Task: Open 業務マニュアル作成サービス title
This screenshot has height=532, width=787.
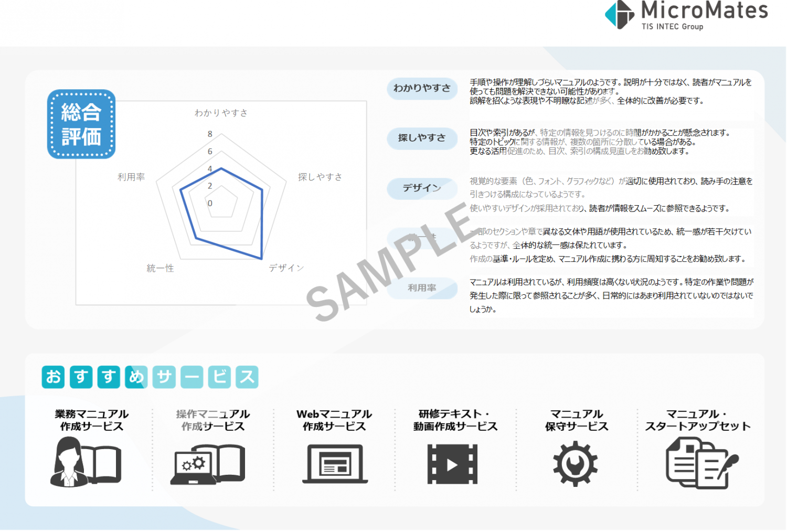Action: [92, 420]
